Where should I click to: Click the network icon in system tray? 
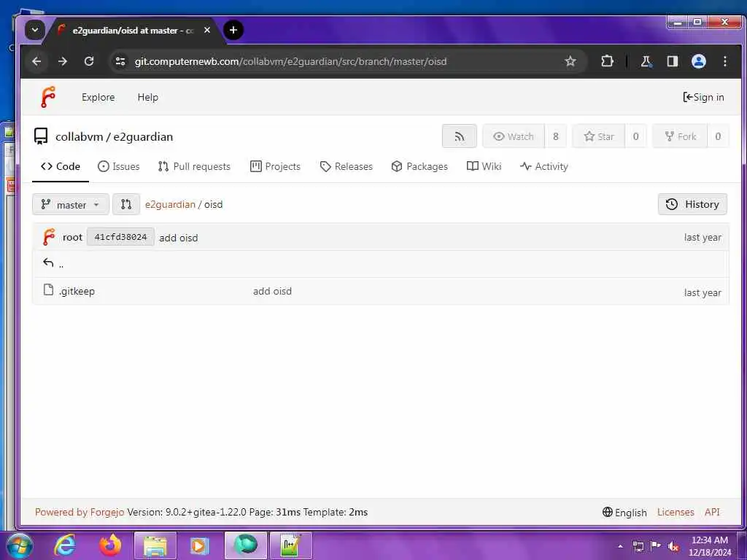pyautogui.click(x=638, y=546)
